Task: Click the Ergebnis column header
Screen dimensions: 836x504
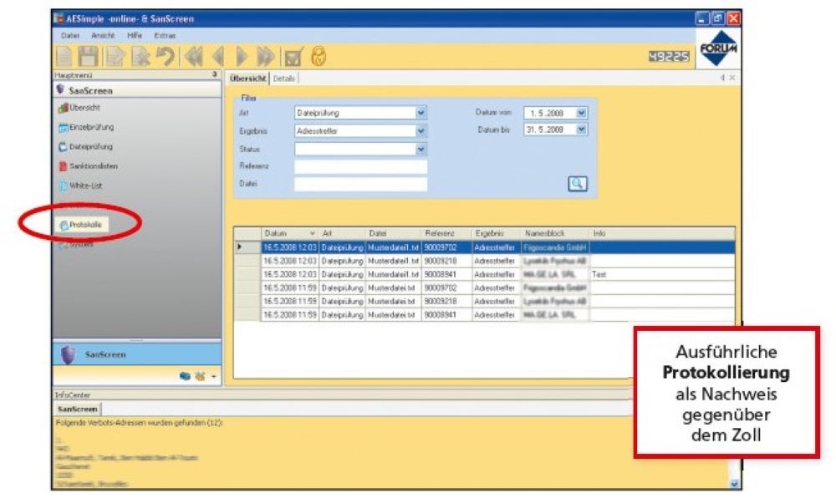Action: click(x=495, y=233)
